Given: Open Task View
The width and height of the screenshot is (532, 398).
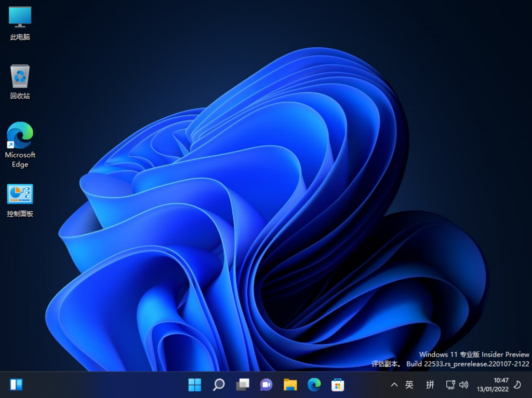Looking at the screenshot, I should coord(242,385).
